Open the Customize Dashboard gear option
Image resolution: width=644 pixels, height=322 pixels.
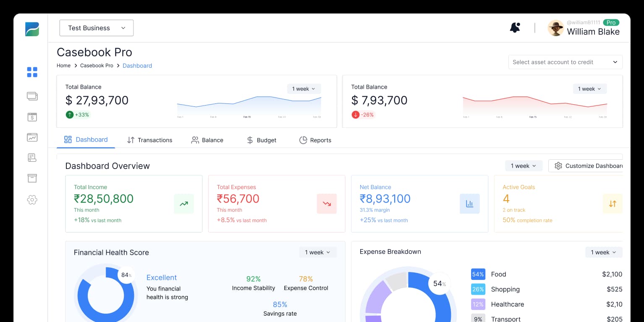click(587, 166)
